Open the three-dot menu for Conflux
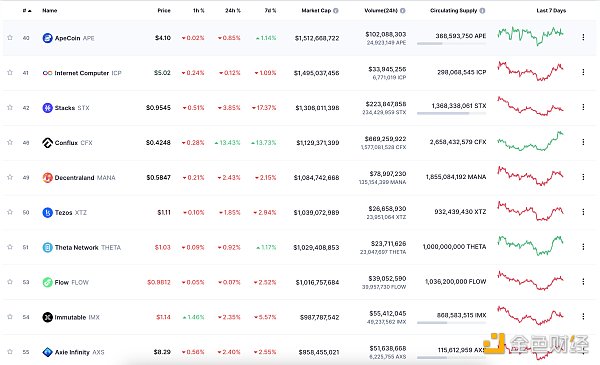 point(583,142)
